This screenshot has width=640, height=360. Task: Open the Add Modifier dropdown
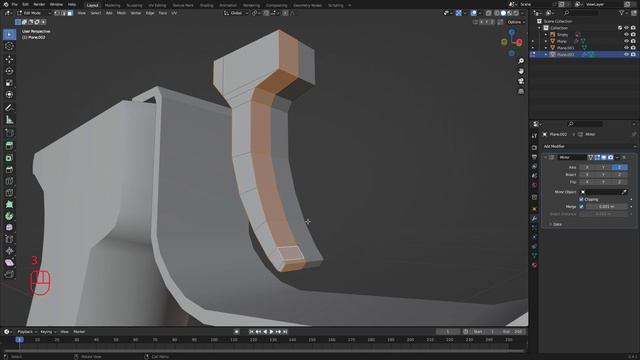pyautogui.click(x=588, y=146)
